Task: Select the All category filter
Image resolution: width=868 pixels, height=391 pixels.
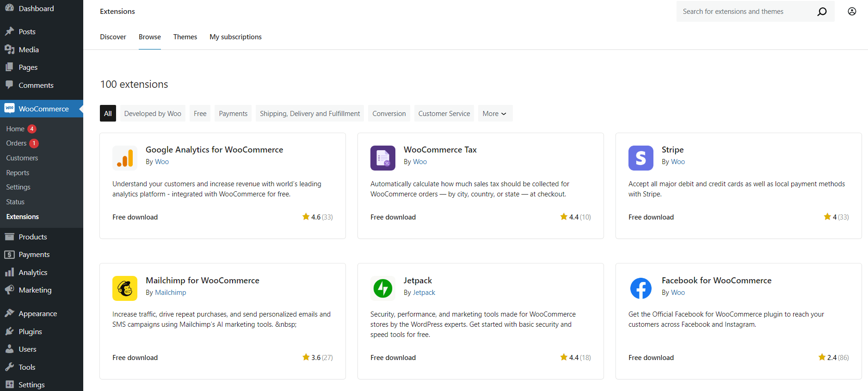Action: pos(108,113)
